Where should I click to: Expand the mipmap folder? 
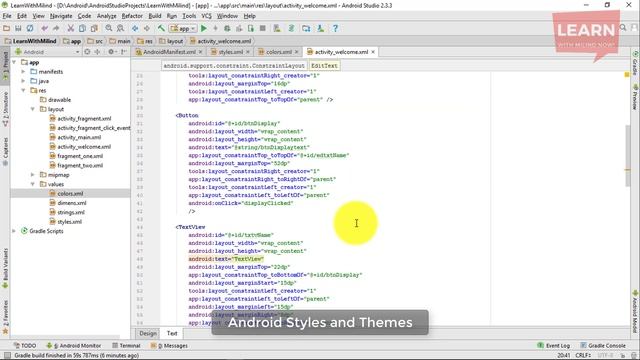click(x=33, y=175)
